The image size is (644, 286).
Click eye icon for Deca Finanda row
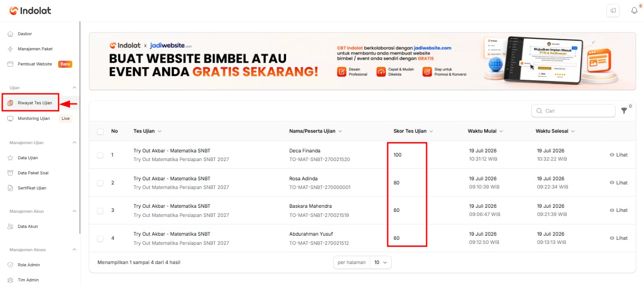click(x=612, y=155)
